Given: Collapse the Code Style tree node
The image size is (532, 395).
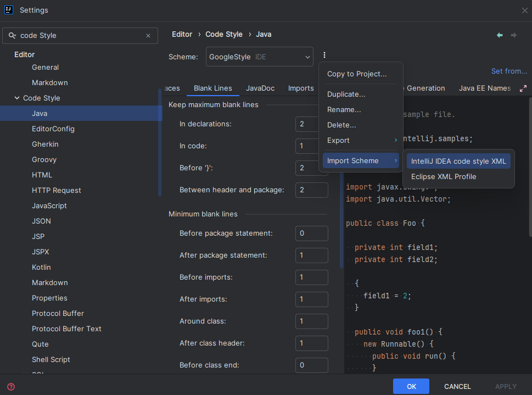Looking at the screenshot, I should click(x=17, y=98).
